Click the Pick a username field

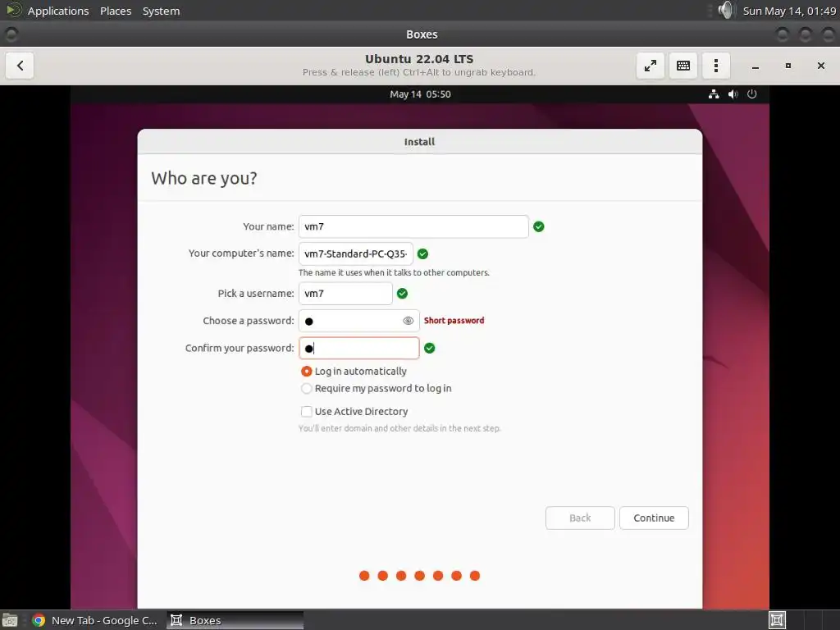coord(345,294)
